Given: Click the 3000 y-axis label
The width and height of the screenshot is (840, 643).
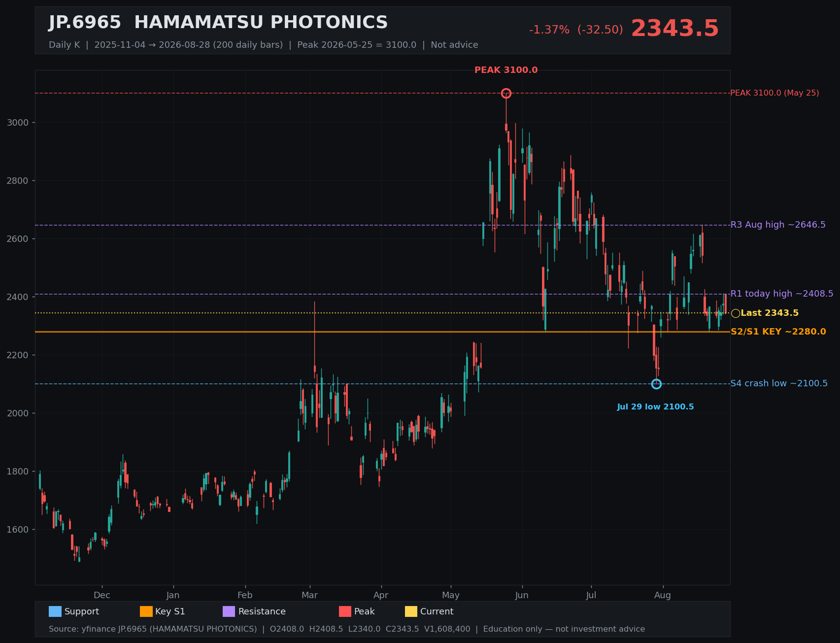Looking at the screenshot, I should [x=18, y=123].
